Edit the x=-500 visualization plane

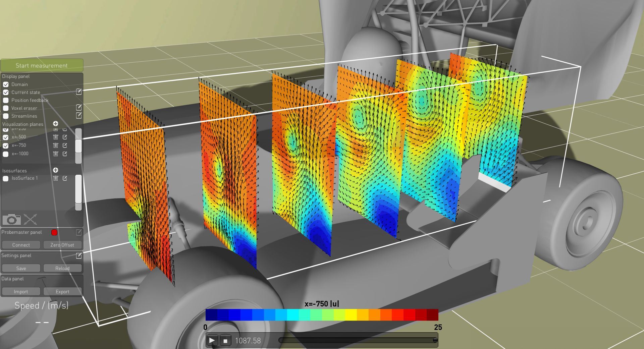click(x=65, y=137)
